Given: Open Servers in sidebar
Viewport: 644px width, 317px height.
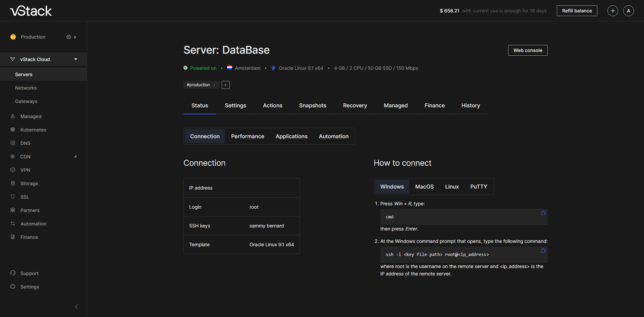Looking at the screenshot, I should pos(44,74).
